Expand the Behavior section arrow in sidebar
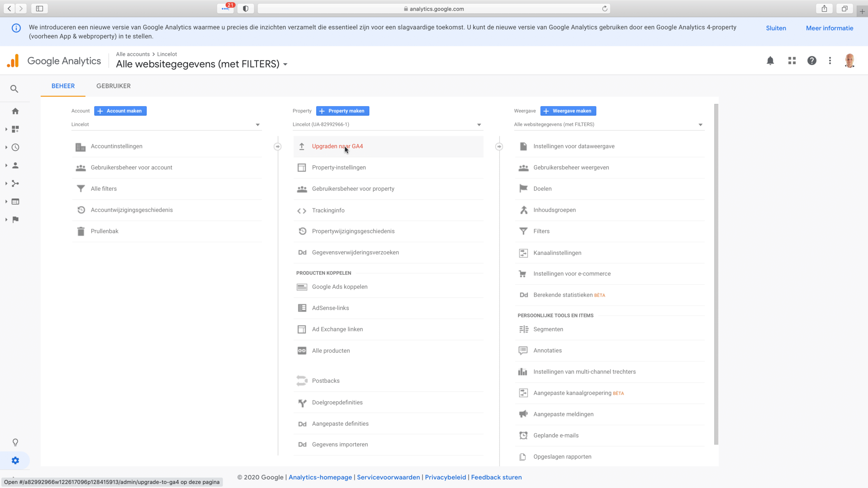Screen dimensions: 868x488 pos(6,202)
